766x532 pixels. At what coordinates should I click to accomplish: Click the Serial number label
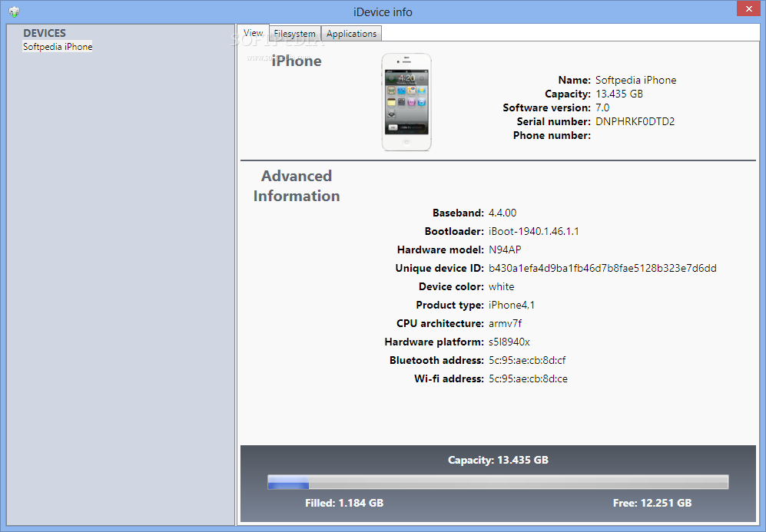tap(553, 121)
